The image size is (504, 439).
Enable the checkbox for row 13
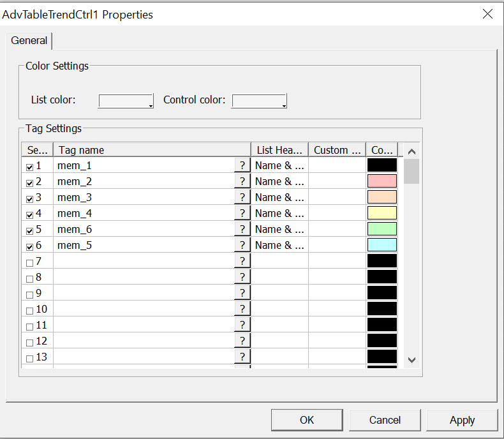coord(29,359)
